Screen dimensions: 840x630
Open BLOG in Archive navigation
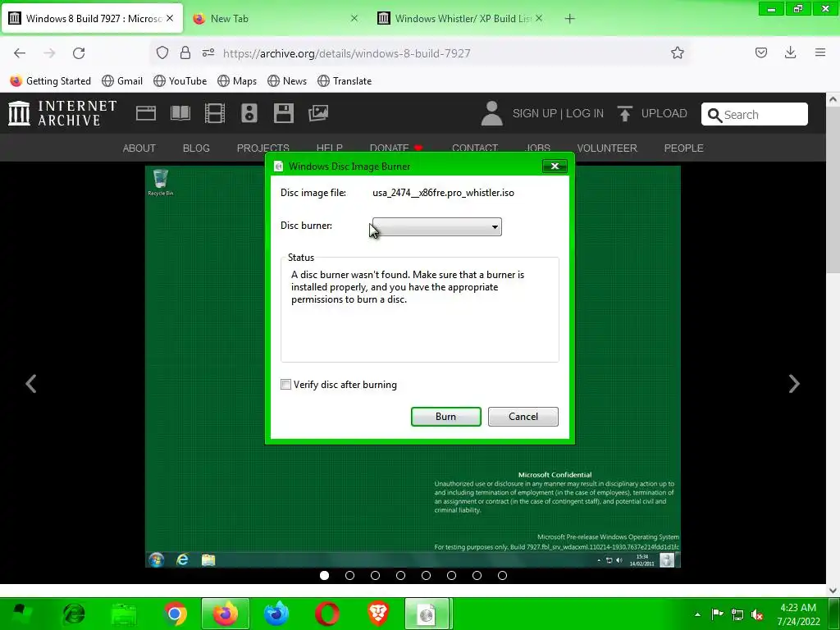[x=196, y=148]
